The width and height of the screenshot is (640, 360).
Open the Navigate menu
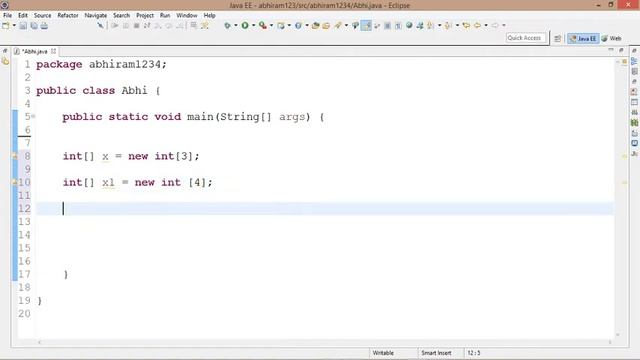click(96, 15)
